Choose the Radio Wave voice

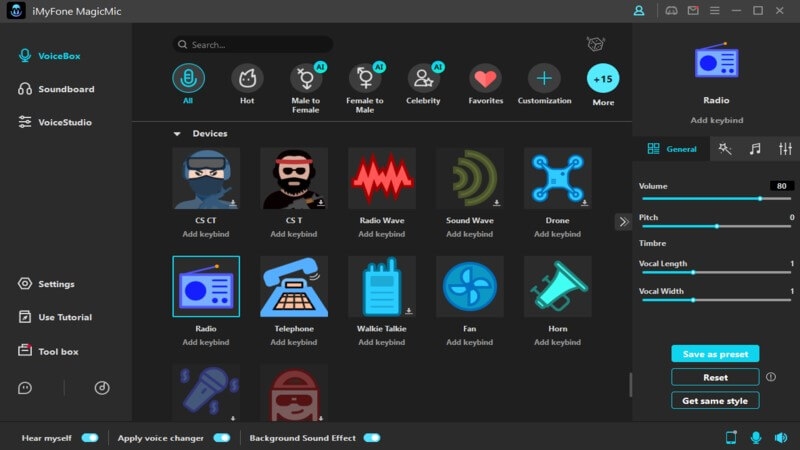(x=382, y=179)
